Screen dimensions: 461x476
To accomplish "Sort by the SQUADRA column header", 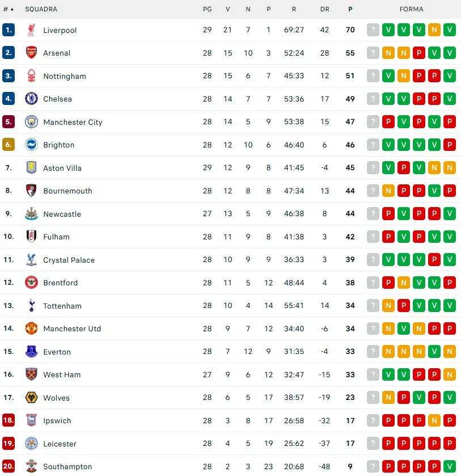I will [41, 9].
